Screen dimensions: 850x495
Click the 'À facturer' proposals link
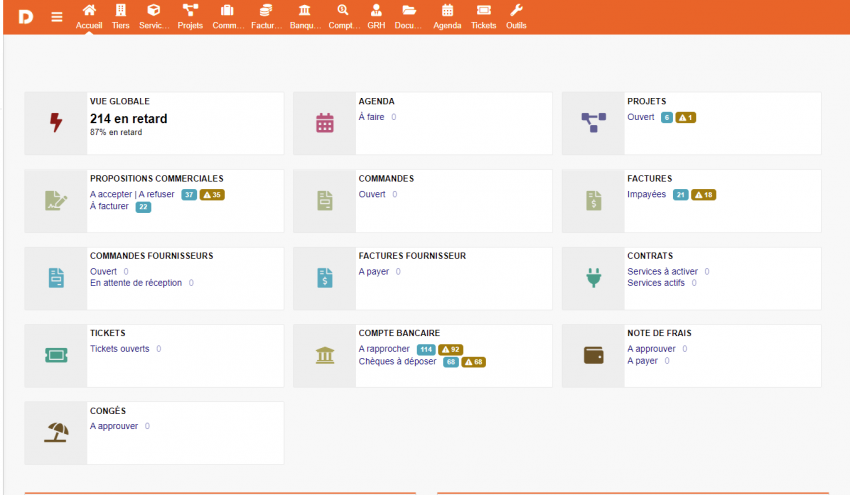(109, 207)
